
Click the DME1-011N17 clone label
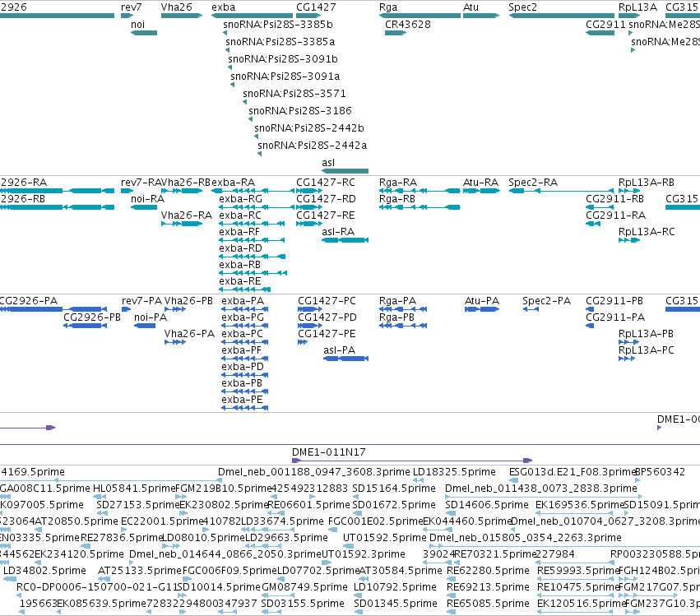click(x=328, y=452)
